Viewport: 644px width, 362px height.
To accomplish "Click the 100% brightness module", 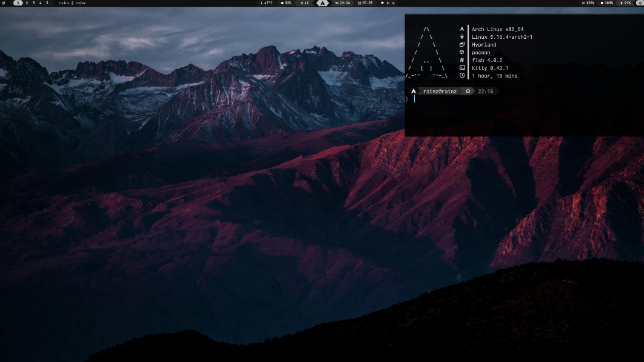I will [x=606, y=3].
